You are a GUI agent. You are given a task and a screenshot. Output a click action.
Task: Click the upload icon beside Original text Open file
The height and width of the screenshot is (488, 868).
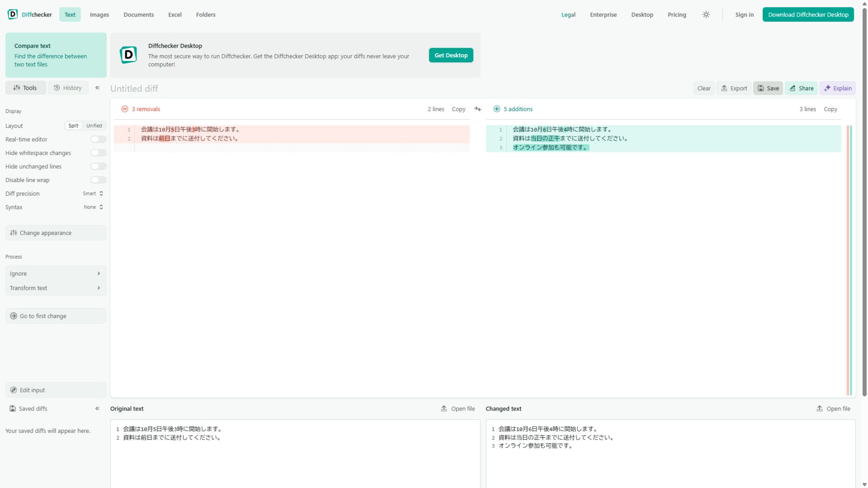tap(444, 409)
